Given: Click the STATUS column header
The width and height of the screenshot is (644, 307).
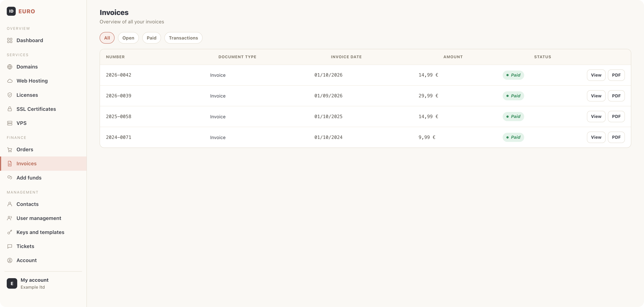Looking at the screenshot, I should click(543, 57).
